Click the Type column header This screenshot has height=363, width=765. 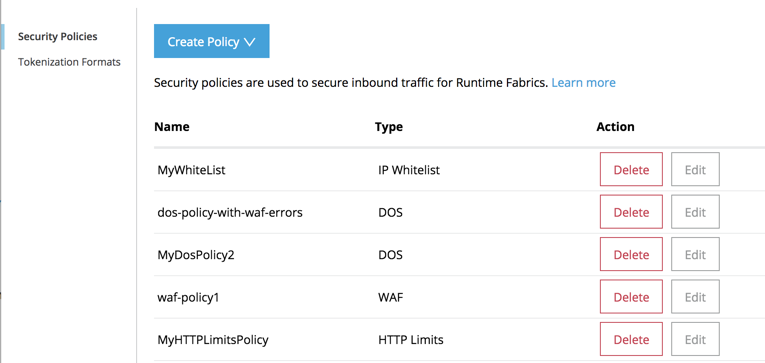click(x=389, y=127)
